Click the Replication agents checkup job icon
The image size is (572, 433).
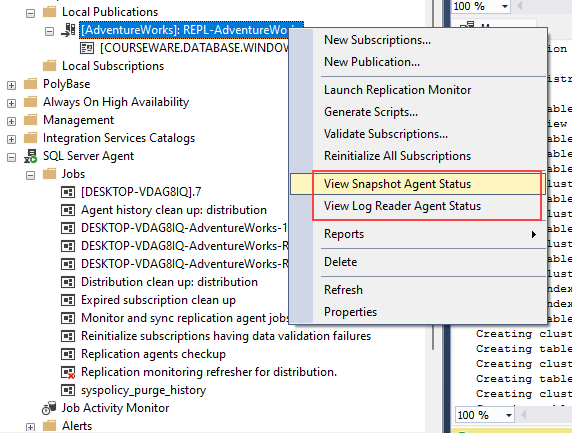(68, 354)
